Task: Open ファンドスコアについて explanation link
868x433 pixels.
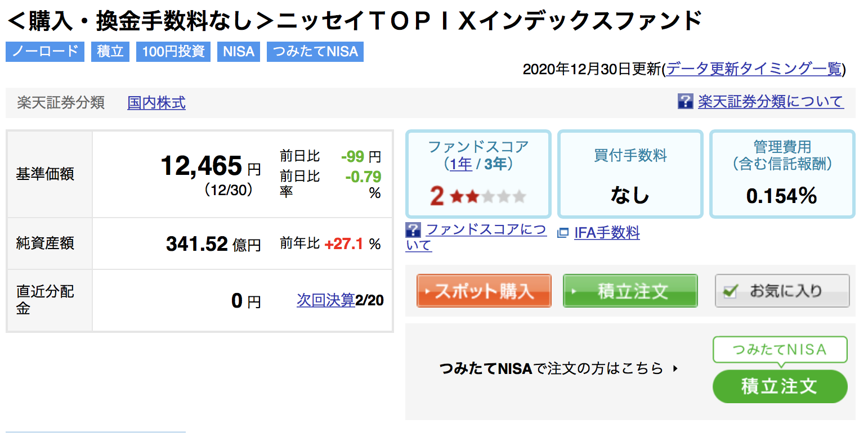Action: pyautogui.click(x=476, y=237)
